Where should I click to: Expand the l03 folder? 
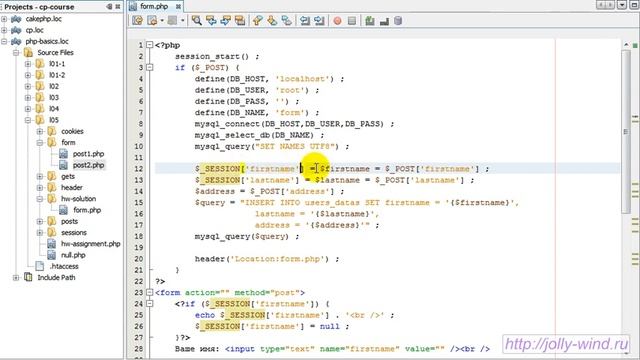click(28, 98)
